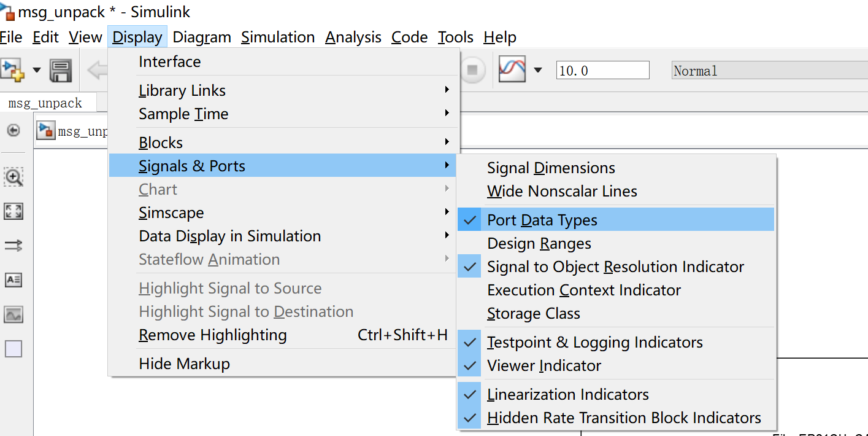
Task: Enable Execution Context Indicator
Action: [x=616, y=290]
